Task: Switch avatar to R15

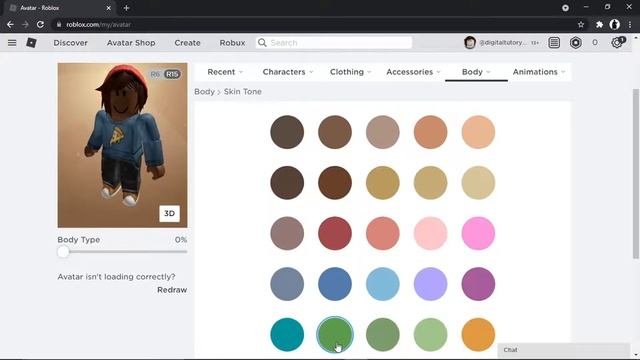Action: pyautogui.click(x=172, y=74)
